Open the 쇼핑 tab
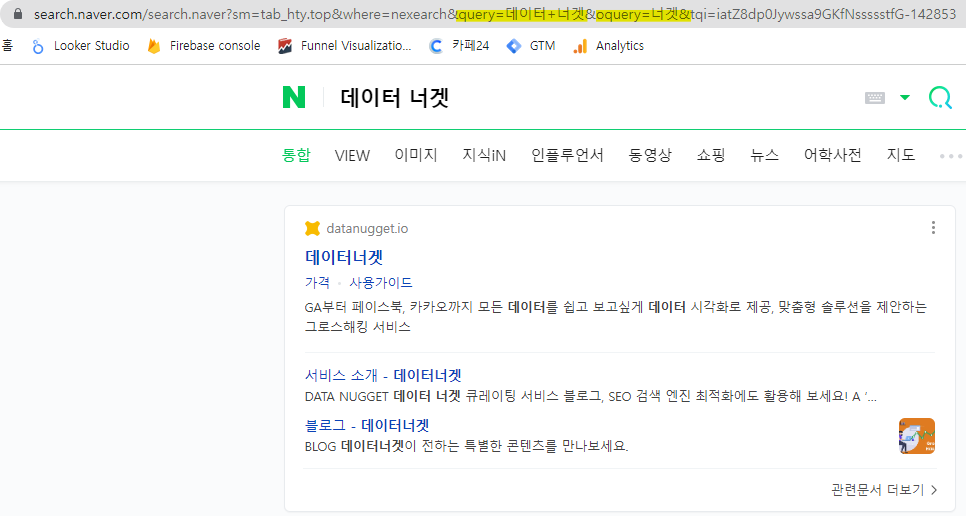966x516 pixels. point(711,155)
